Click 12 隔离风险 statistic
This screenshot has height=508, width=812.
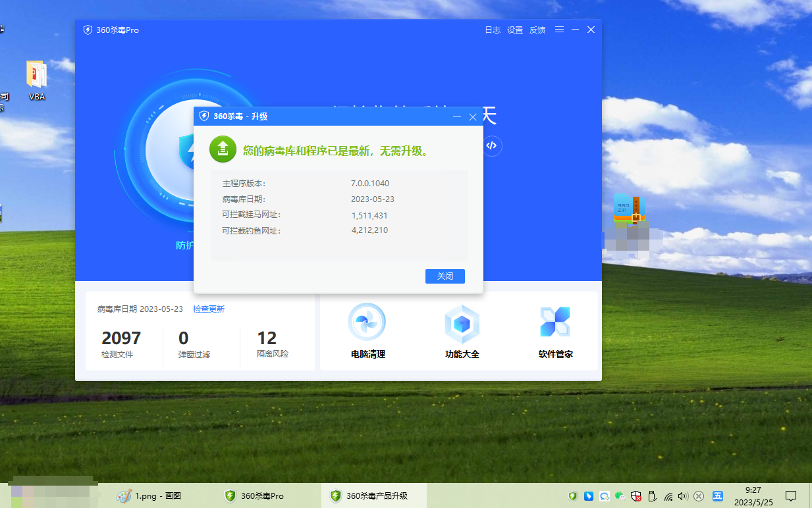tap(272, 345)
